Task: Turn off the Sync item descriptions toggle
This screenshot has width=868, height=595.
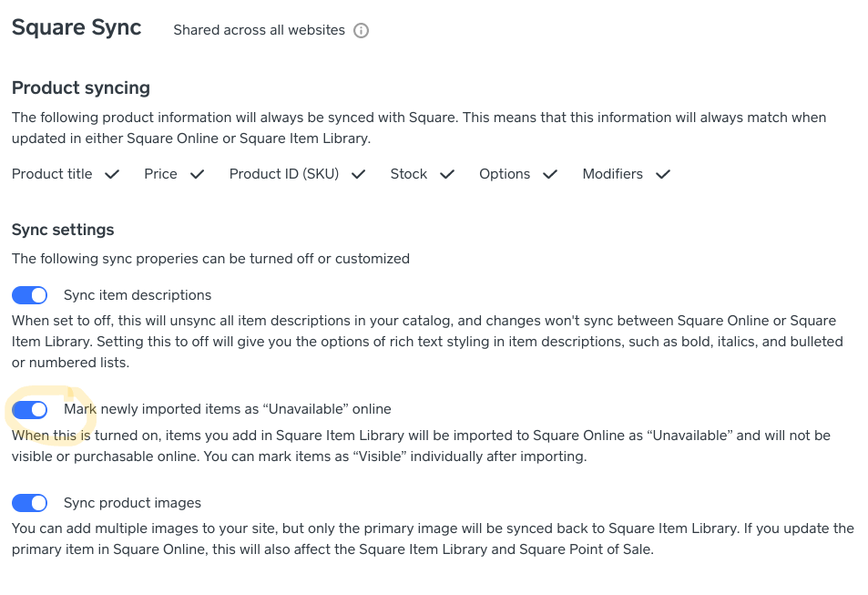Action: tap(30, 295)
